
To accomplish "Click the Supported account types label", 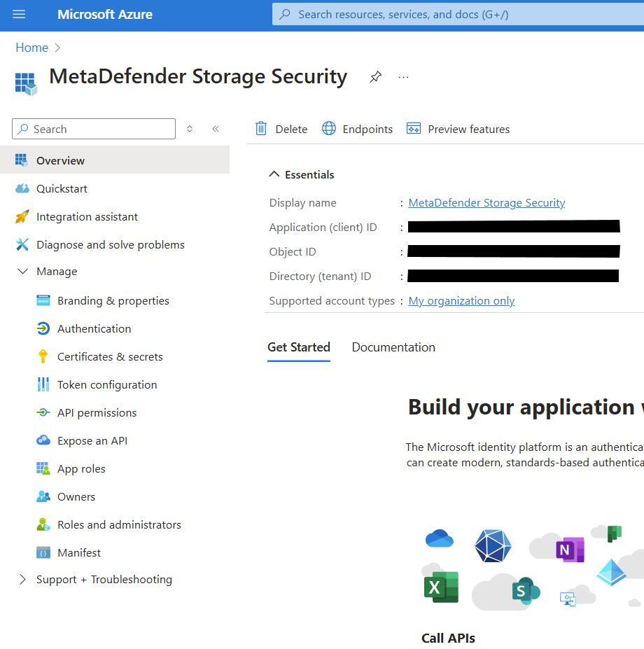I will 332,301.
